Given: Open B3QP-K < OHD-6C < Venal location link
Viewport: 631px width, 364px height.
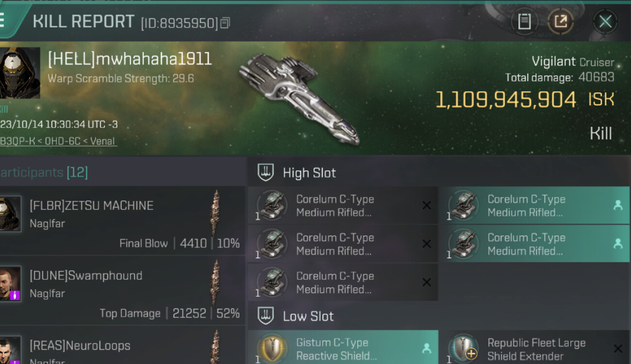Looking at the screenshot, I should coord(58,141).
